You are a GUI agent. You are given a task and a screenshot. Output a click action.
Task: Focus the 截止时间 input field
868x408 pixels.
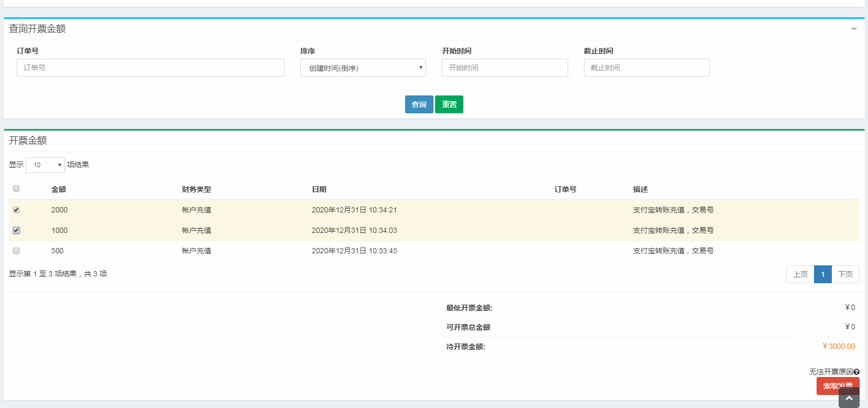tap(647, 68)
